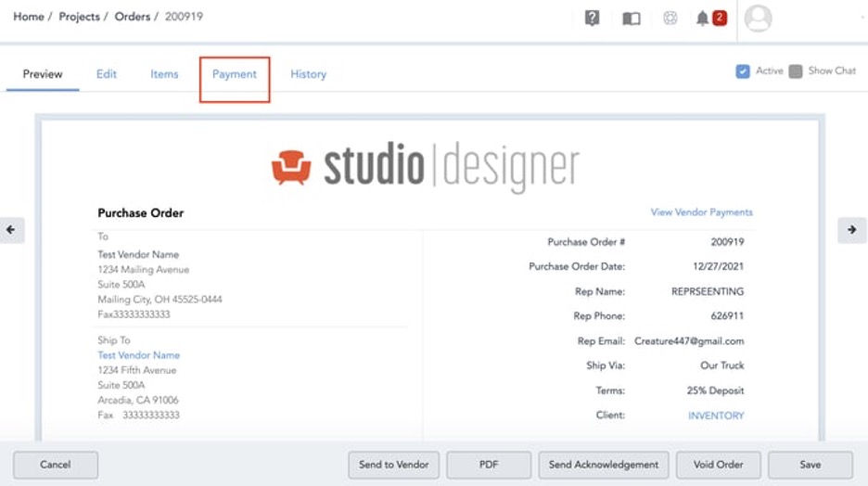
Task: Open Ship To Test Vendor Name link
Action: pos(139,355)
